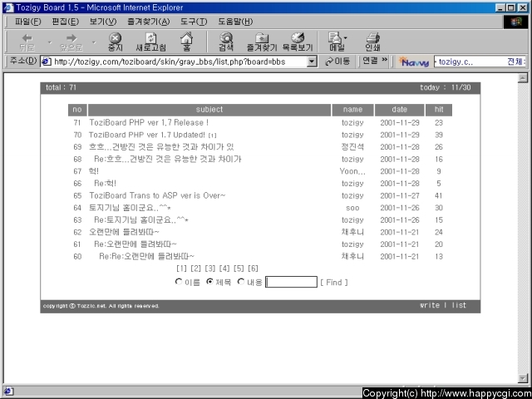Image resolution: width=532 pixels, height=399 pixels.
Task: Open the 파일(F) menu
Action: (x=27, y=22)
